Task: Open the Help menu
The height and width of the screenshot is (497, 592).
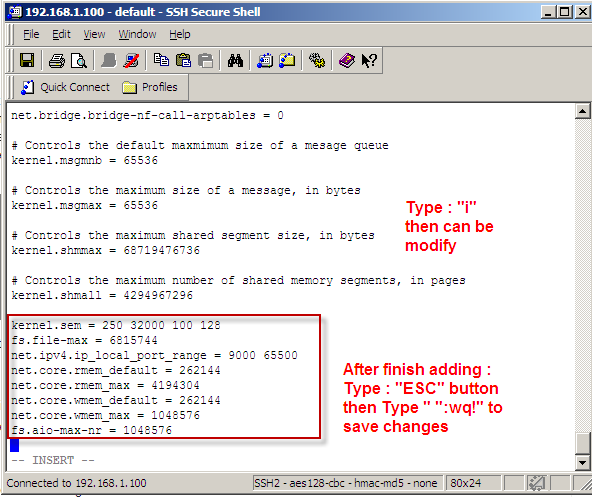Action: (180, 34)
